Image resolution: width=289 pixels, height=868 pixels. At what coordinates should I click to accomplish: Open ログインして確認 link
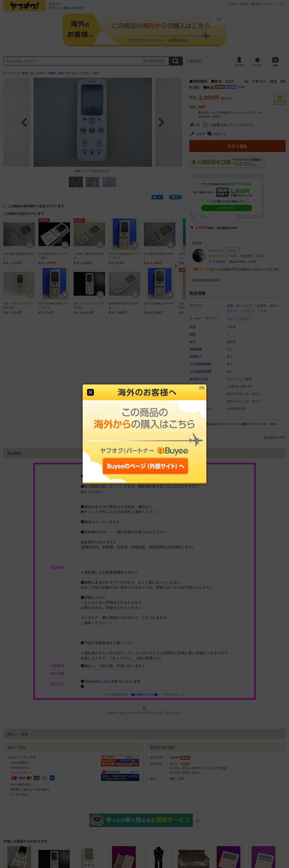pyautogui.click(x=239, y=379)
